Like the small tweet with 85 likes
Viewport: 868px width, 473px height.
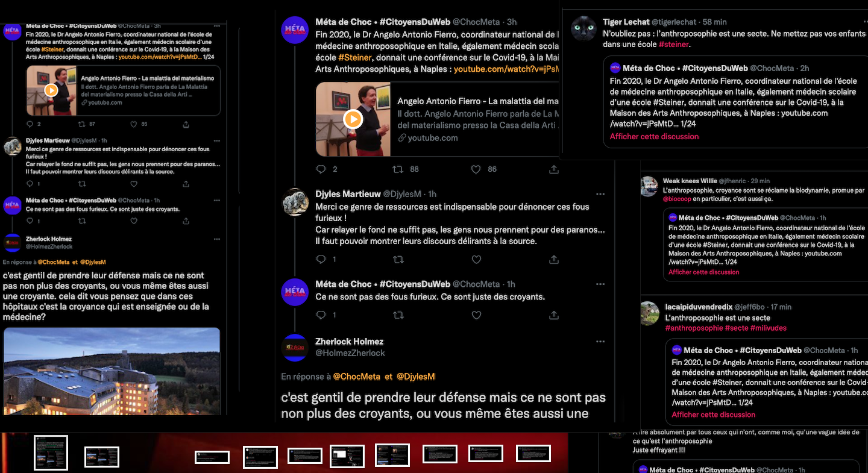pos(134,124)
